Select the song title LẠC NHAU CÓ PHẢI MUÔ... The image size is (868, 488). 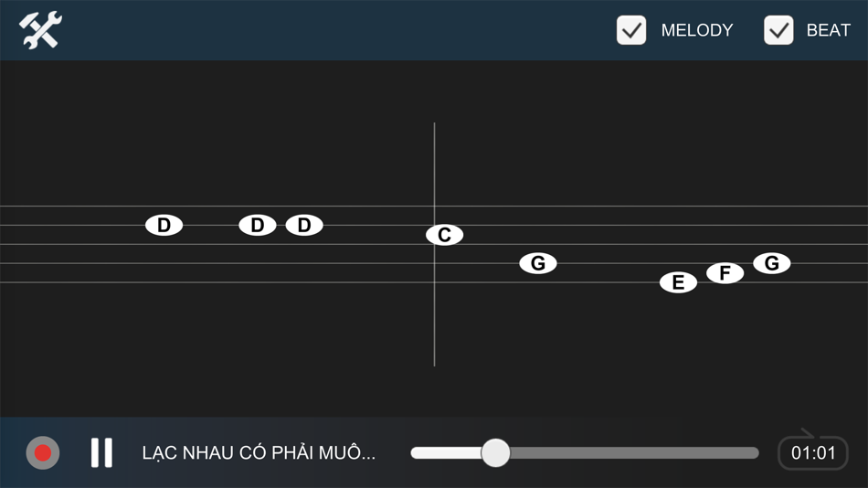pos(259,452)
